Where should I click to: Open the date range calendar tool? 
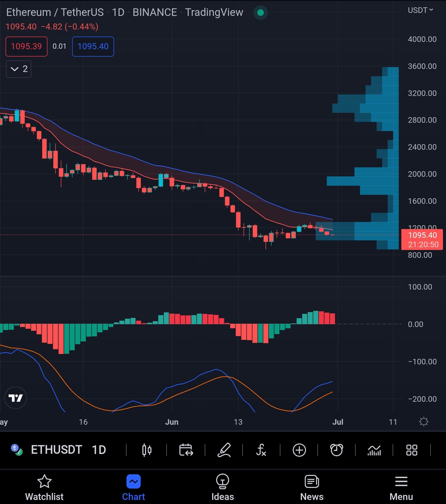(x=186, y=450)
